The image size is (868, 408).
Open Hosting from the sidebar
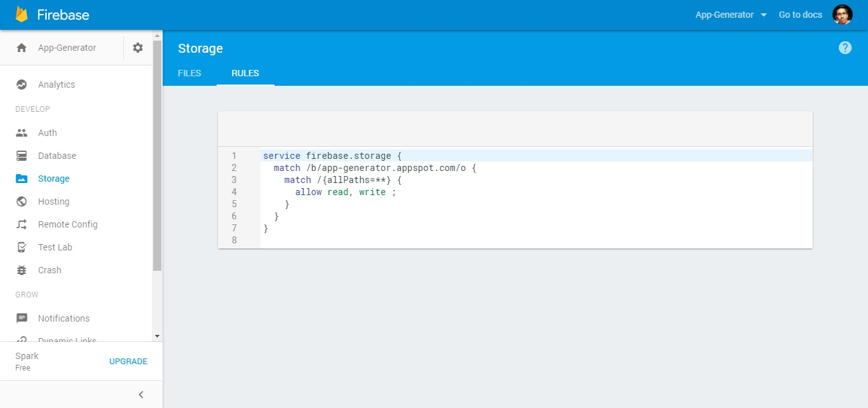click(x=53, y=201)
